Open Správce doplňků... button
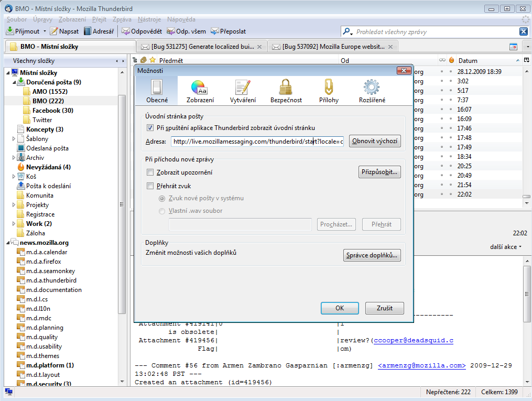The height and width of the screenshot is (401, 532). point(372,255)
